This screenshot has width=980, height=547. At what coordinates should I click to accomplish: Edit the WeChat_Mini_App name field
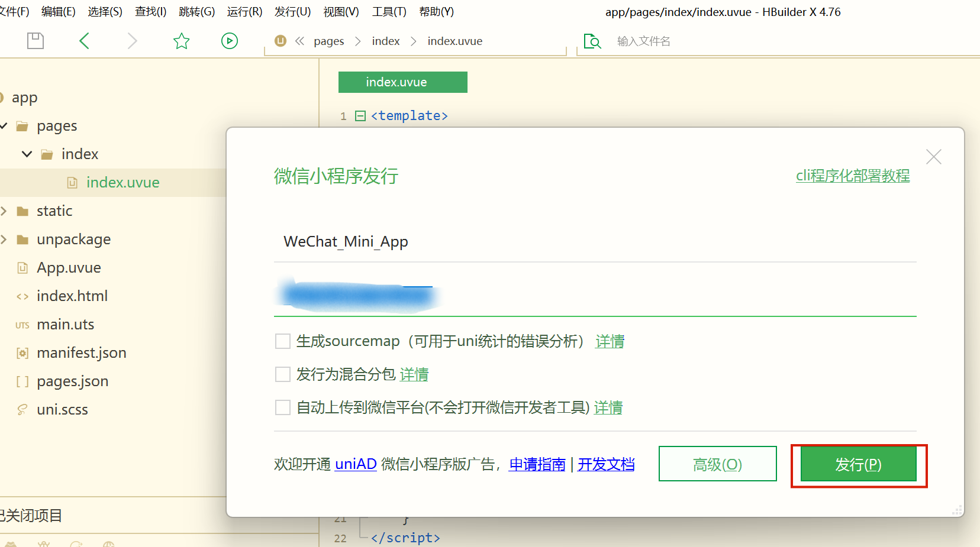click(595, 242)
